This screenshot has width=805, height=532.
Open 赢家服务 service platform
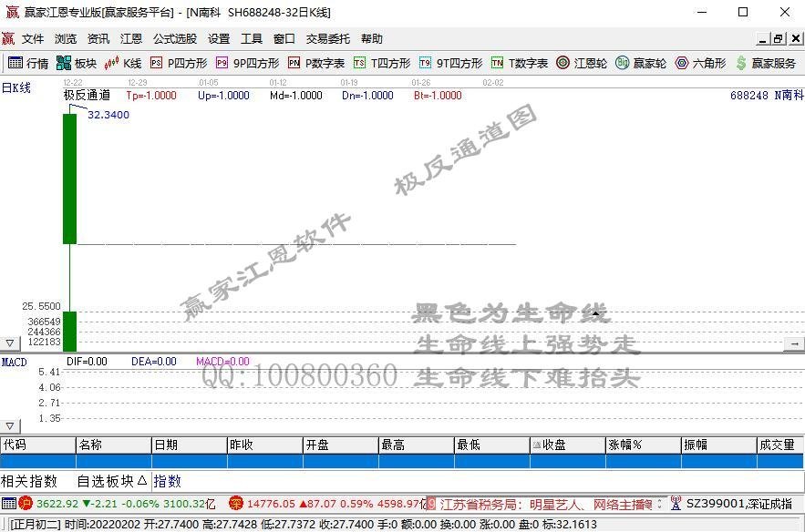pyautogui.click(x=766, y=63)
